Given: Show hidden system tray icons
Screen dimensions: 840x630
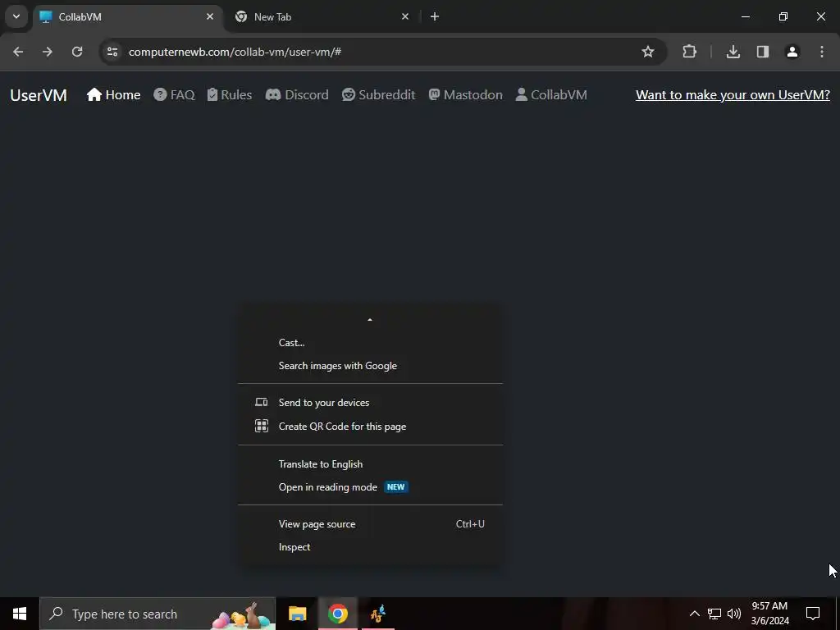Looking at the screenshot, I should [694, 614].
